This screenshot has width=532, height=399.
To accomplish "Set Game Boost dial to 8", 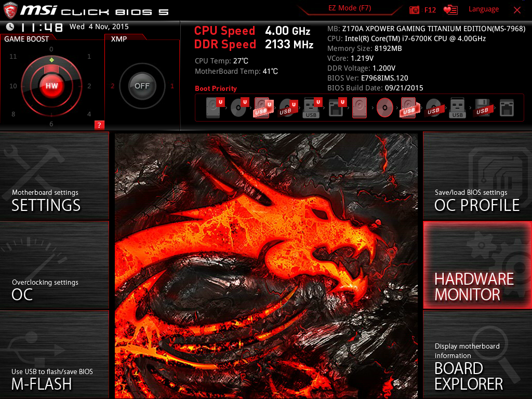I will click(13, 114).
